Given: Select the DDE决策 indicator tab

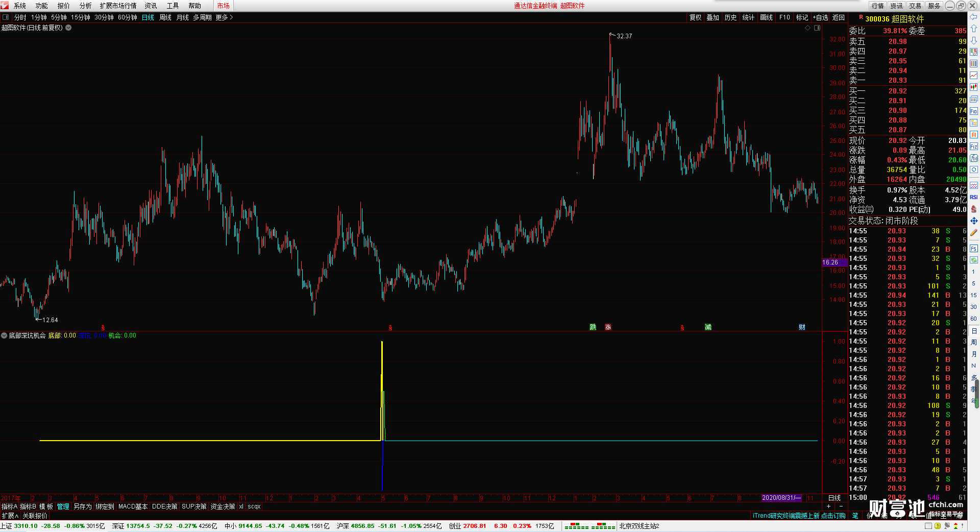Looking at the screenshot, I should [165, 506].
